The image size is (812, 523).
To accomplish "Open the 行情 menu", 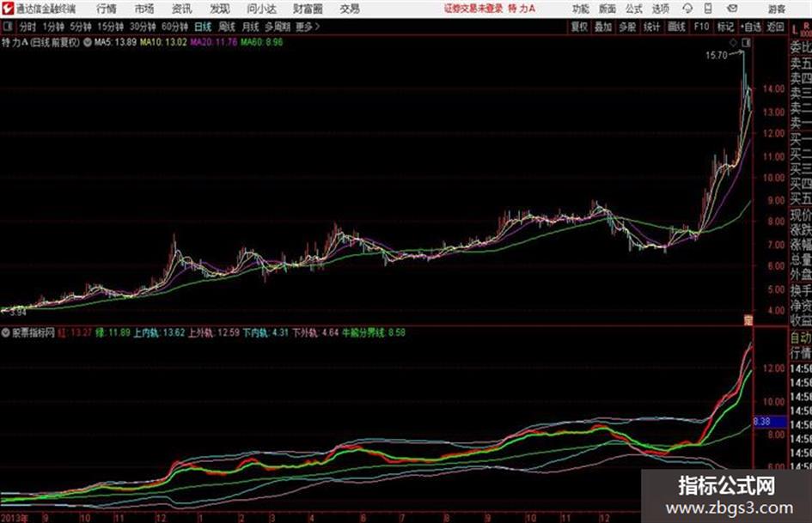I will click(x=107, y=9).
